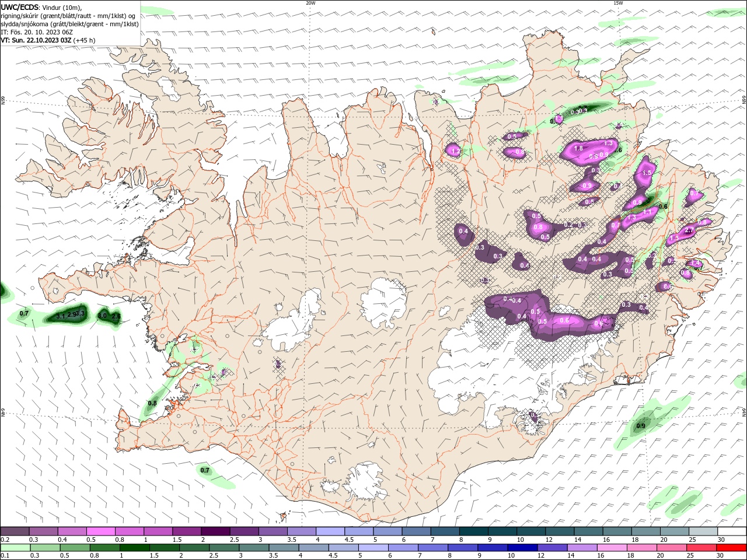The width and height of the screenshot is (747, 560).
Task: Click the 15W longitude label
Action: tap(618, 3)
